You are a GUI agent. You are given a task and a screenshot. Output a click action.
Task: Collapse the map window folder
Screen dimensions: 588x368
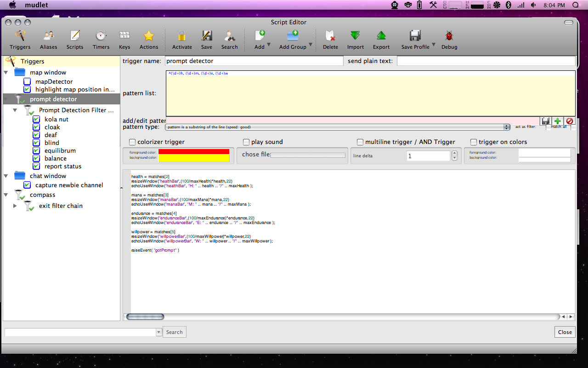6,72
